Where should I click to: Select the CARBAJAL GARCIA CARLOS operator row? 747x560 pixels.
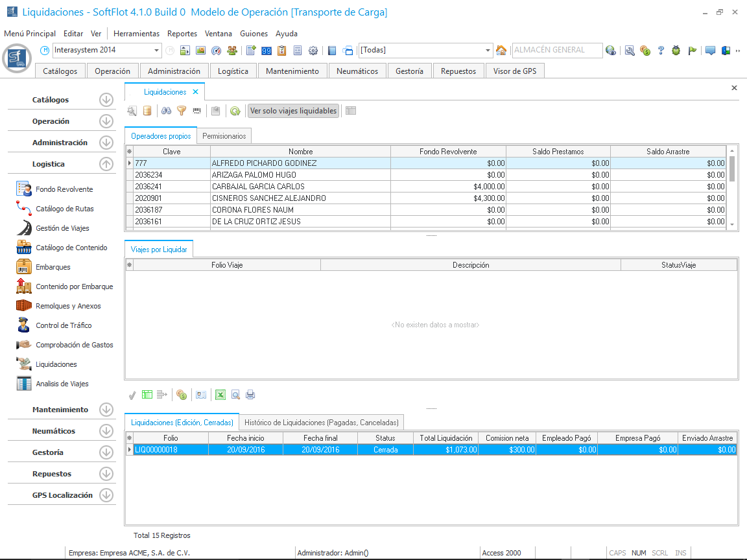(258, 187)
